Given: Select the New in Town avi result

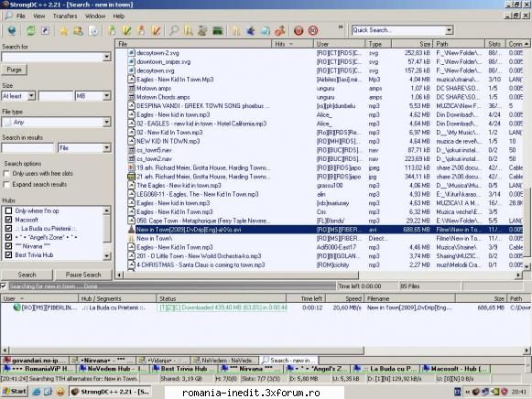Looking at the screenshot, I should point(319,230).
